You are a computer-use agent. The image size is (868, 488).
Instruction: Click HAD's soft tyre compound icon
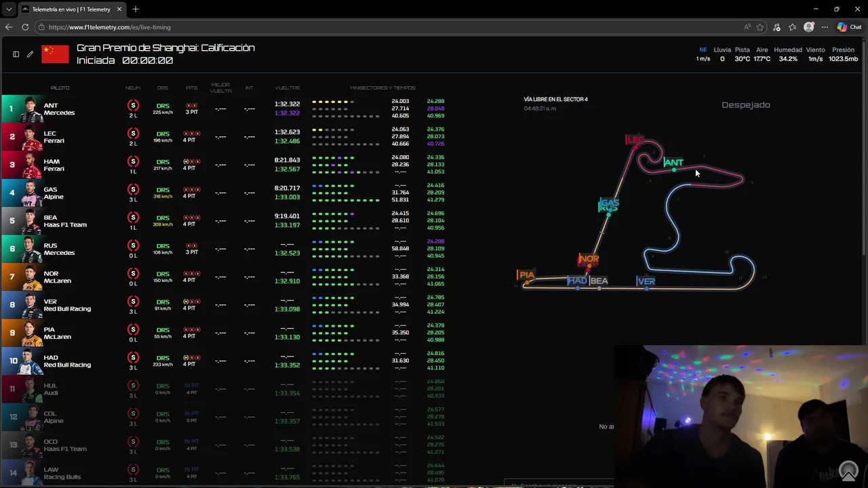click(133, 357)
